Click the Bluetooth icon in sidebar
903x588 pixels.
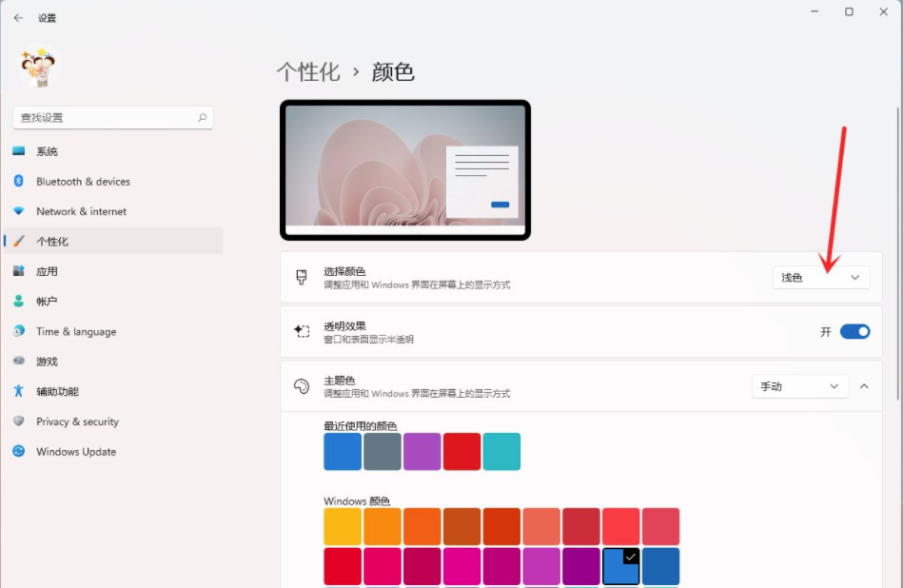tap(19, 181)
